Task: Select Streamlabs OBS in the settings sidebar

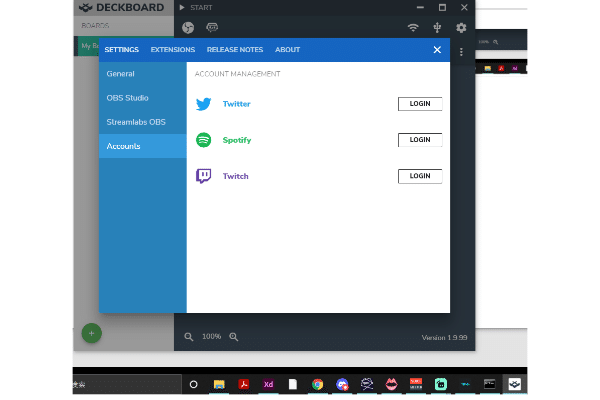Action: coord(143,122)
